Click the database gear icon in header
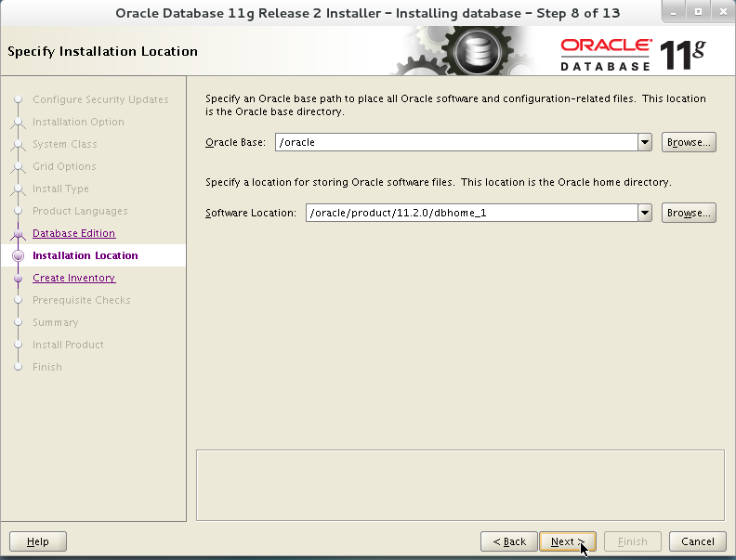The height and width of the screenshot is (560, 736). [478, 51]
